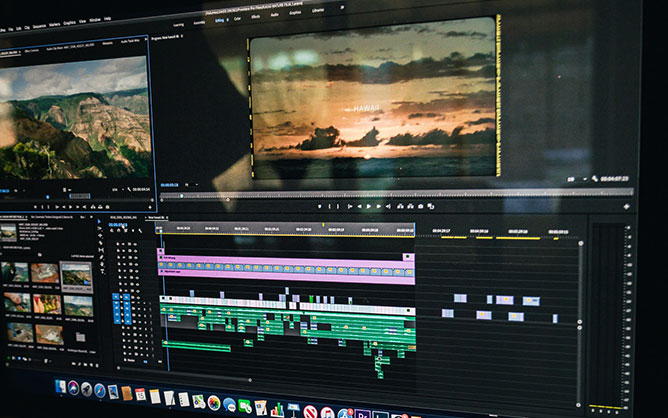Open Safari from the Dock

[x=100, y=390]
